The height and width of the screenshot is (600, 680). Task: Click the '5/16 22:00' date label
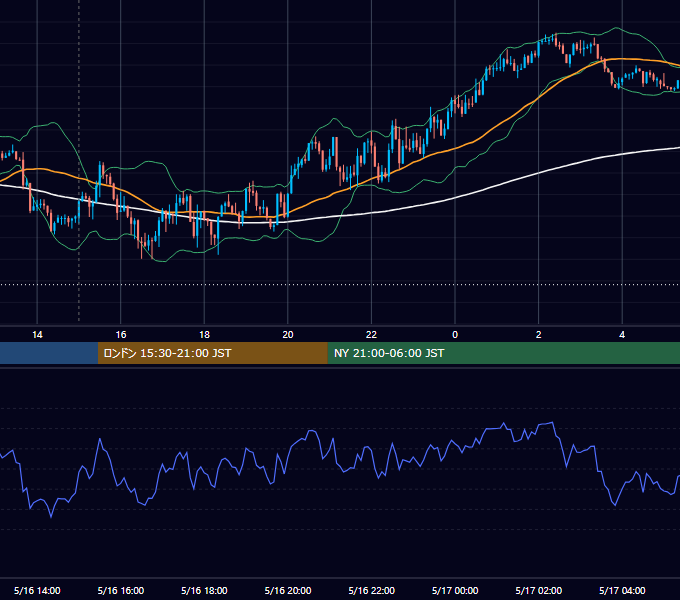(x=371, y=590)
